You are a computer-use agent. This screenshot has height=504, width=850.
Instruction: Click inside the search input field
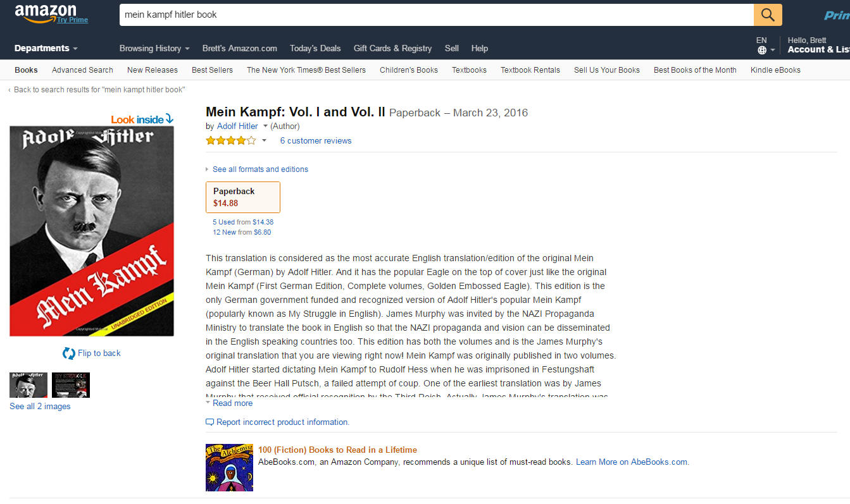380,15
